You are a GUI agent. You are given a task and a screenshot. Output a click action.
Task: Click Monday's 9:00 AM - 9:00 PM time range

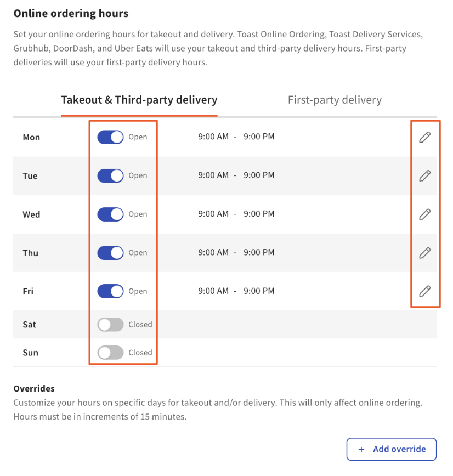(x=236, y=137)
